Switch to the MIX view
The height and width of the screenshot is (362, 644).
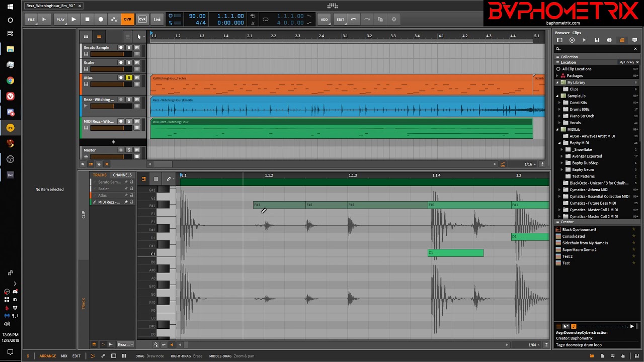coord(64,356)
